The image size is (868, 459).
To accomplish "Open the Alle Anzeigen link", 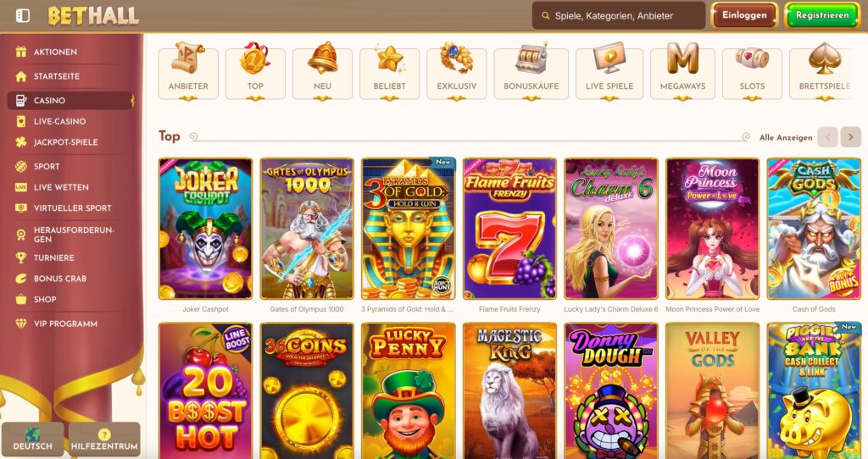I will coord(786,137).
